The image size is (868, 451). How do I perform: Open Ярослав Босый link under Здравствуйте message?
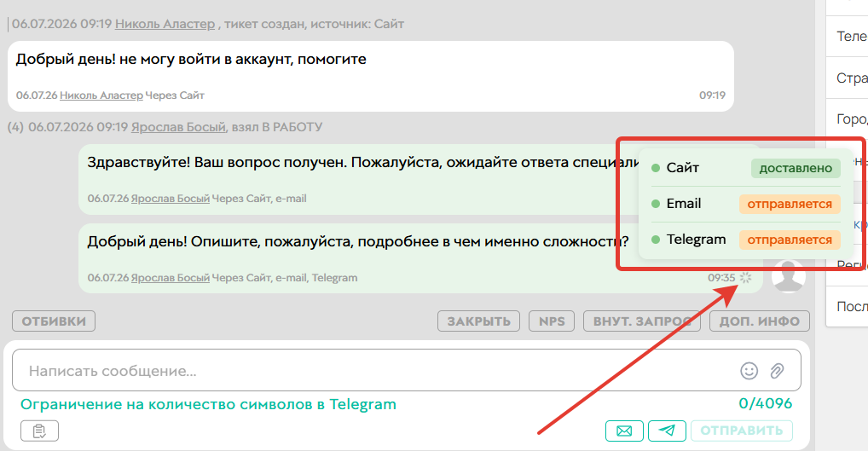click(x=171, y=199)
